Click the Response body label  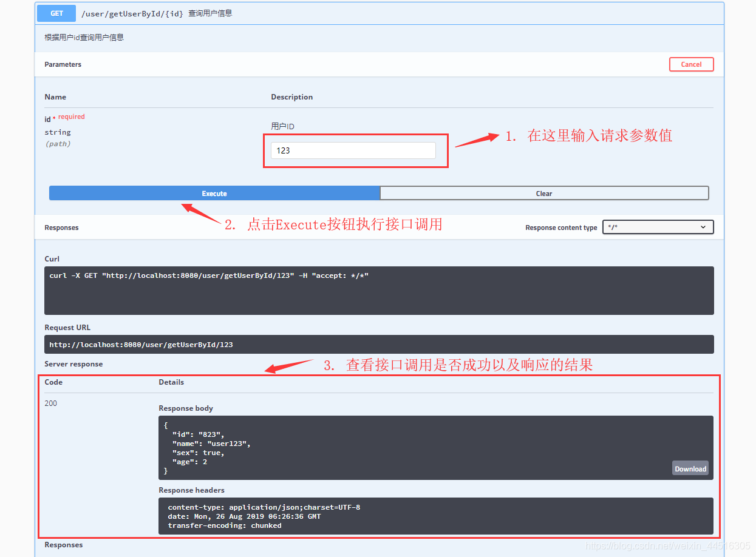[x=186, y=408]
